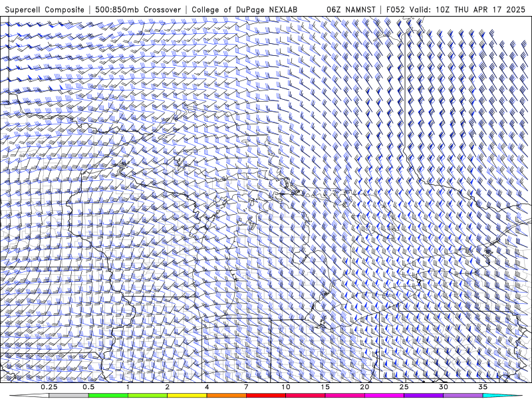Click the legend value "20"
The image size is (532, 399).
pyautogui.click(x=364, y=387)
